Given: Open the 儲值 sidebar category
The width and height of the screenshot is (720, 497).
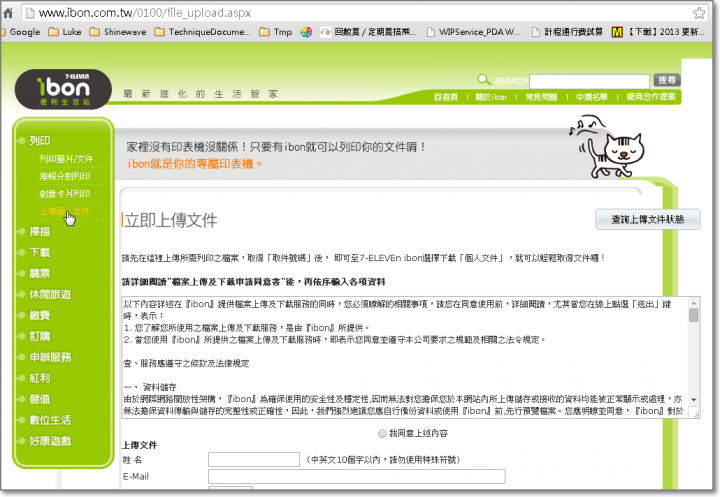Looking at the screenshot, I should pyautogui.click(x=39, y=400).
